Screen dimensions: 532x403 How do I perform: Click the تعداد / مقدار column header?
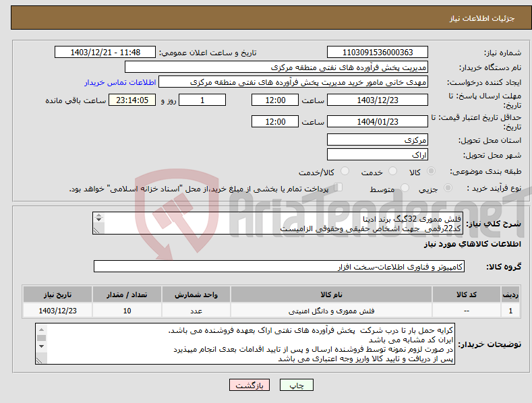tap(127, 294)
